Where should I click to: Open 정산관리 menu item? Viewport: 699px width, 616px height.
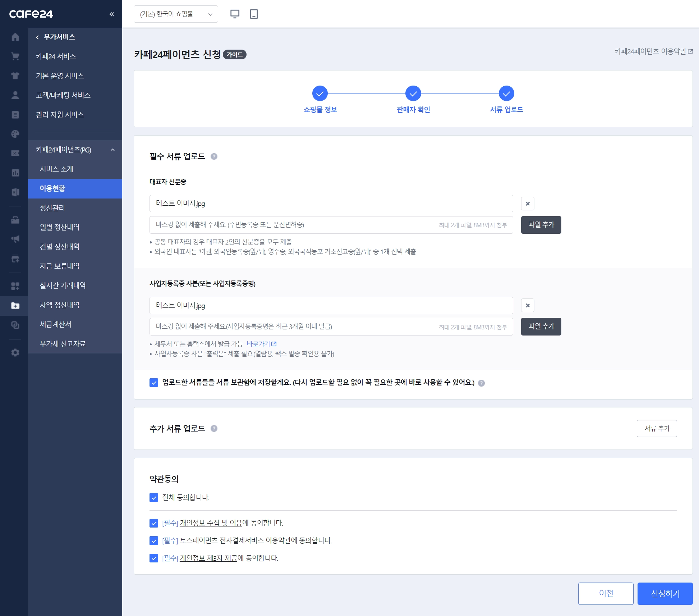(x=52, y=208)
